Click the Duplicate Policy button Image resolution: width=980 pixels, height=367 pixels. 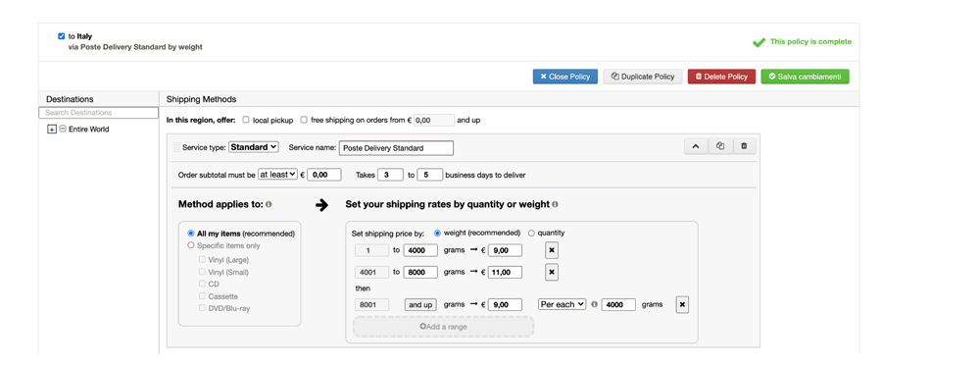(643, 77)
